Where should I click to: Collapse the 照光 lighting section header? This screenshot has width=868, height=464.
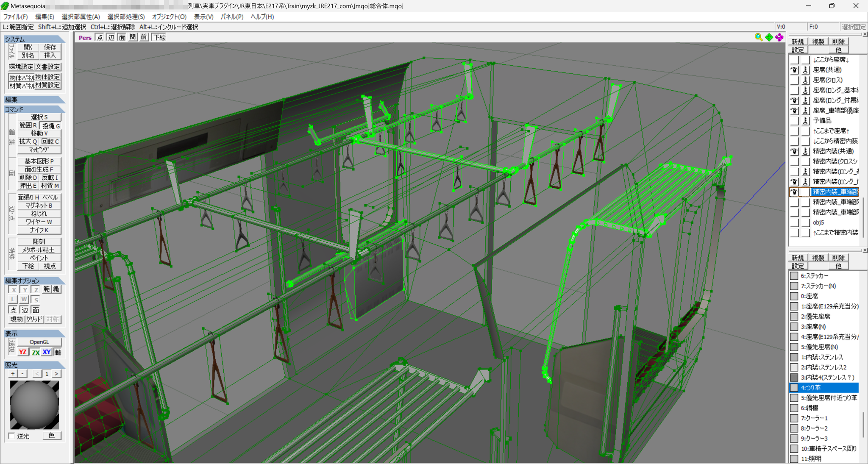[x=35, y=365]
